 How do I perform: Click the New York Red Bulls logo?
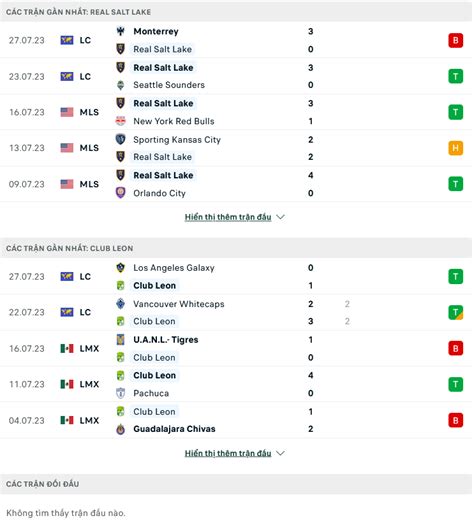[120, 121]
